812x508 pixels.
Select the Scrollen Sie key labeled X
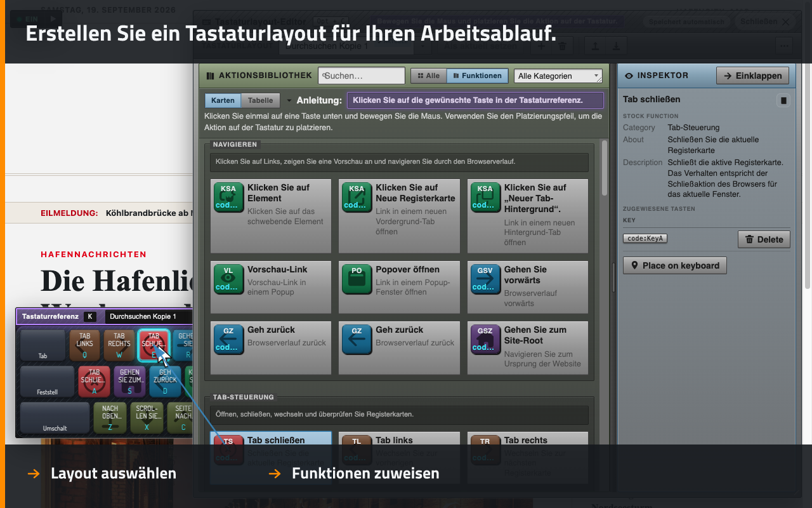(x=147, y=418)
